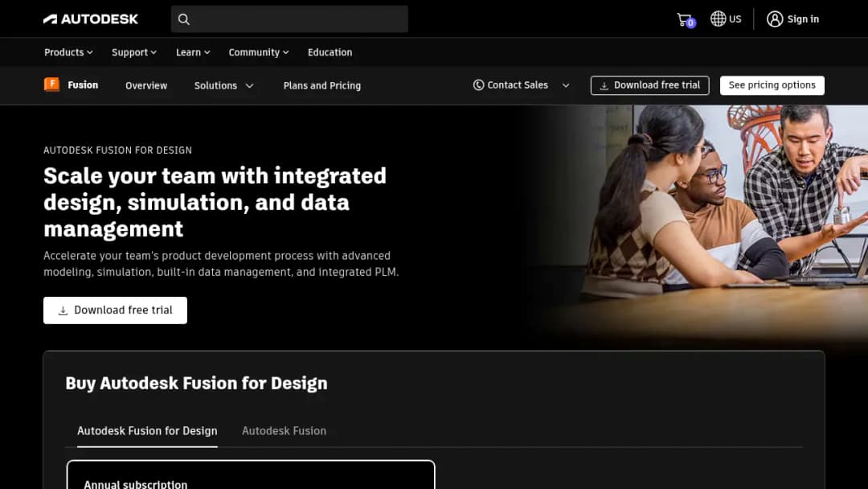Expand the Support menu
This screenshot has width=868, height=489.
point(134,52)
